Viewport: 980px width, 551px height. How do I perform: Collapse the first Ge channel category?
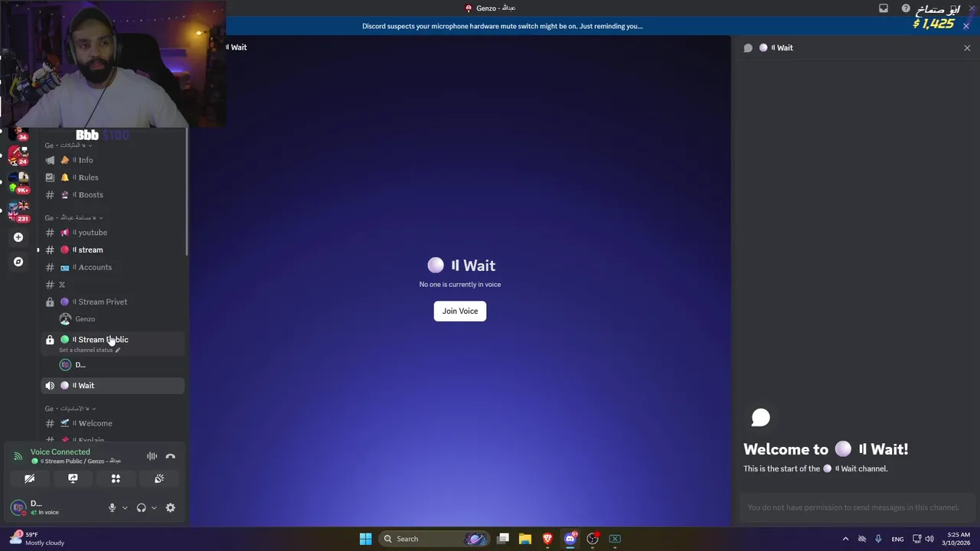(x=69, y=145)
